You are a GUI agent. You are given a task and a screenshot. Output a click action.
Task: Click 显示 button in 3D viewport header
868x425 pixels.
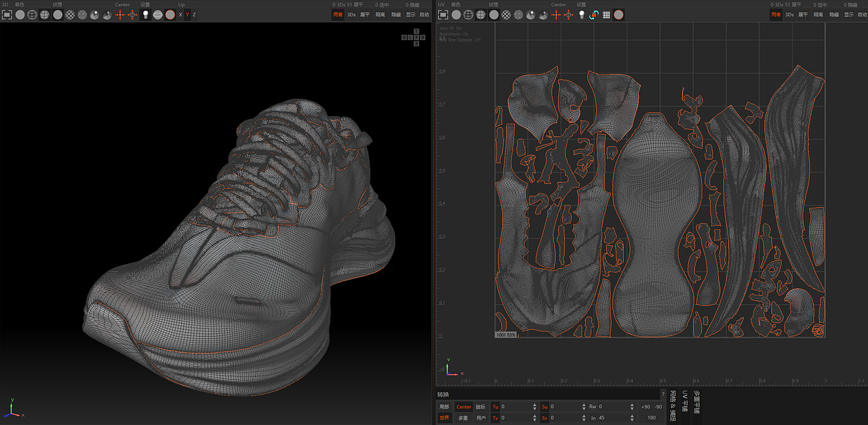pyautogui.click(x=411, y=14)
